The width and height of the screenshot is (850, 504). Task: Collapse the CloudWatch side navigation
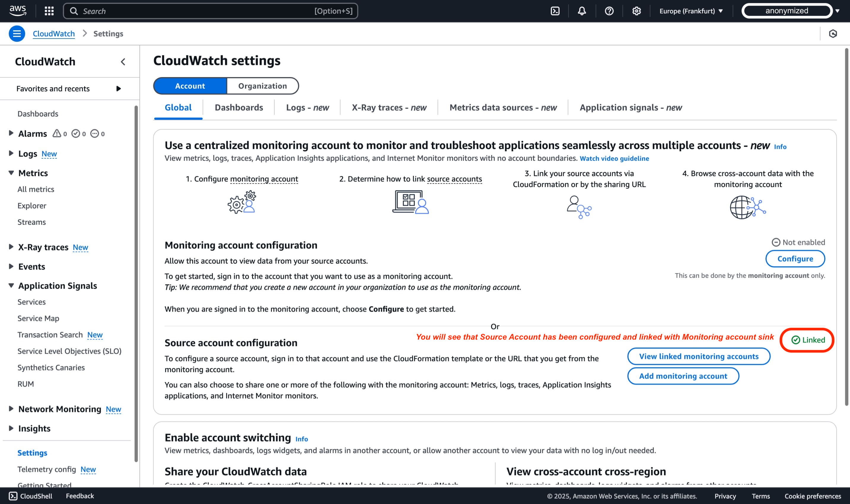[x=123, y=62]
